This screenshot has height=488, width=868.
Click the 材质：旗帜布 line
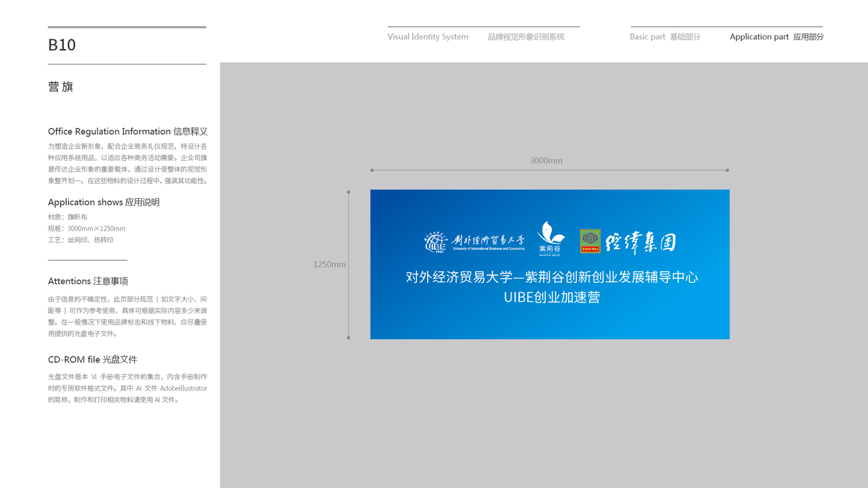68,217
